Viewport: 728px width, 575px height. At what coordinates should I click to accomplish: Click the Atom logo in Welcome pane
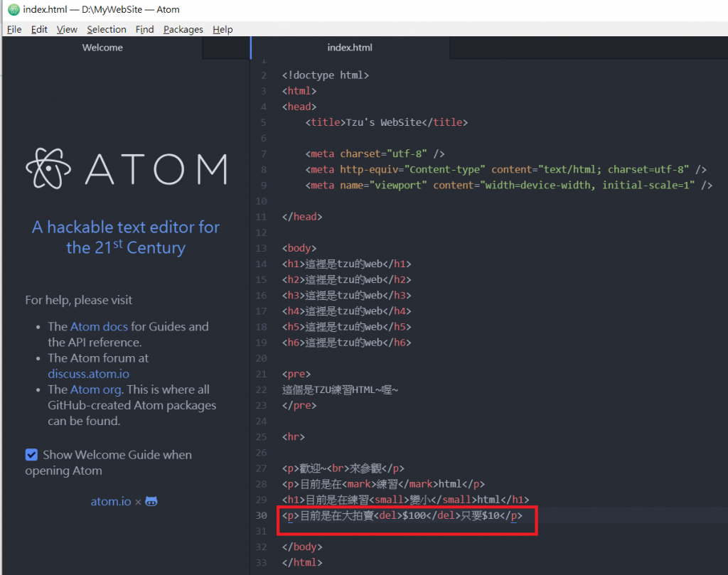coord(127,168)
